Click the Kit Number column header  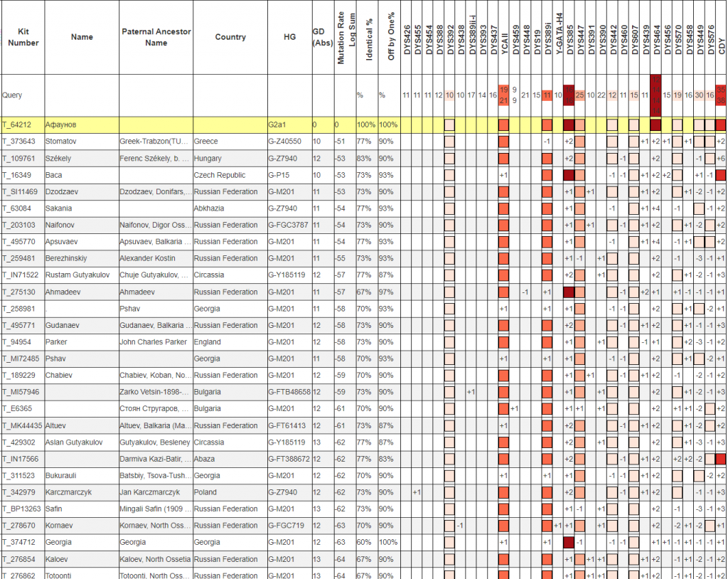(x=23, y=38)
